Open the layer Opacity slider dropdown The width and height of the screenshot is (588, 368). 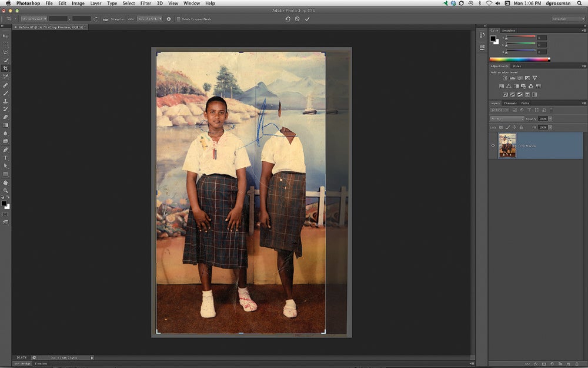pyautogui.click(x=550, y=119)
